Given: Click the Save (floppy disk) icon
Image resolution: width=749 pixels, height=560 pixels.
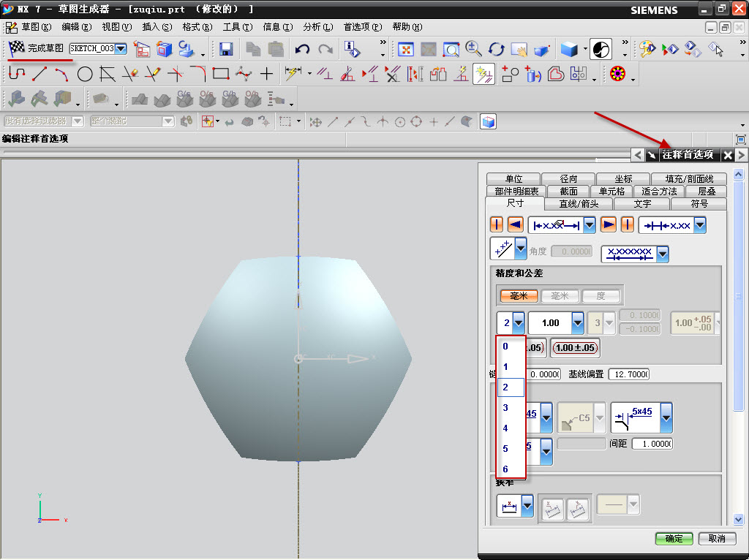Looking at the screenshot, I should pos(226,49).
